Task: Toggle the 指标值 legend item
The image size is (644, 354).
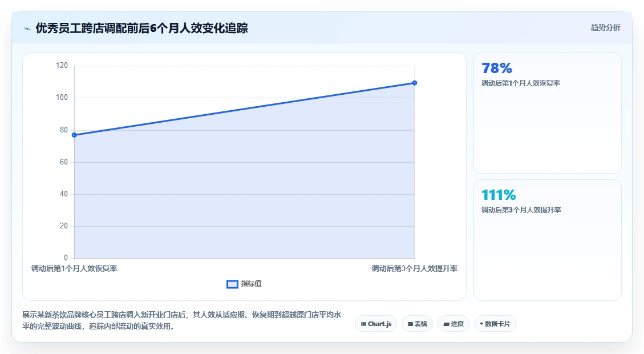Action: [x=244, y=284]
